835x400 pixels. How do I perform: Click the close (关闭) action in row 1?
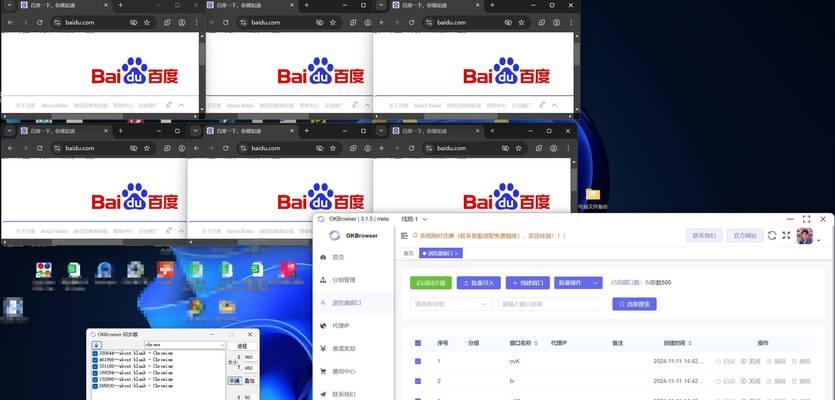tap(751, 361)
